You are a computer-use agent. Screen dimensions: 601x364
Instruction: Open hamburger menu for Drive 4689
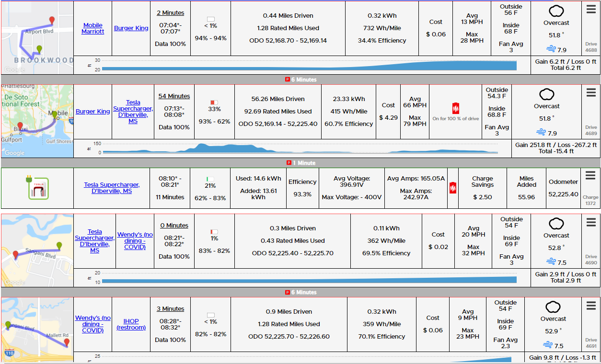tap(591, 93)
